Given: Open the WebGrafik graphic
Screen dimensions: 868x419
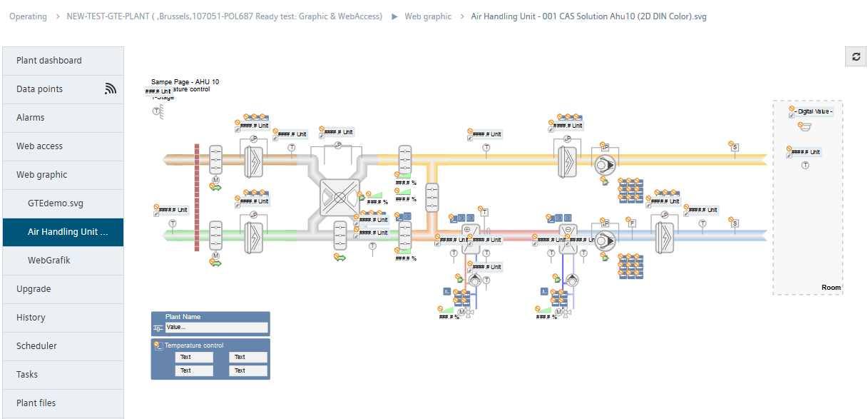Looking at the screenshot, I should pyautogui.click(x=63, y=261).
